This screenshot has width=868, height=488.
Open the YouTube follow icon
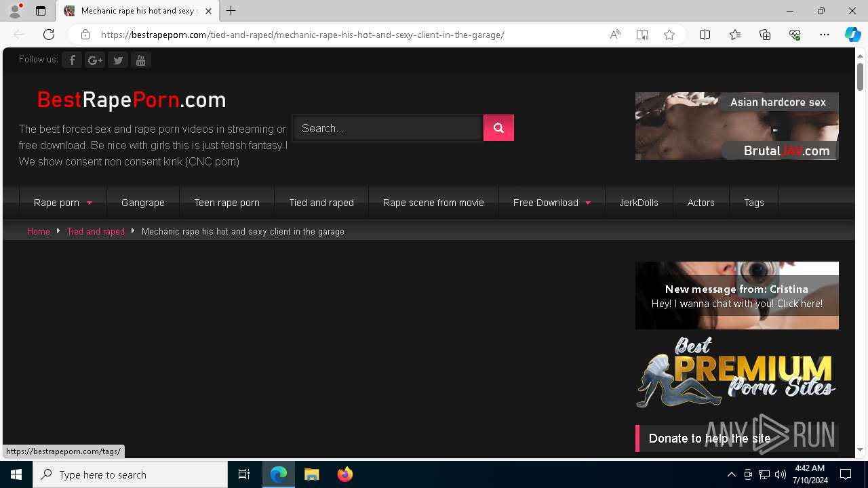(x=141, y=60)
